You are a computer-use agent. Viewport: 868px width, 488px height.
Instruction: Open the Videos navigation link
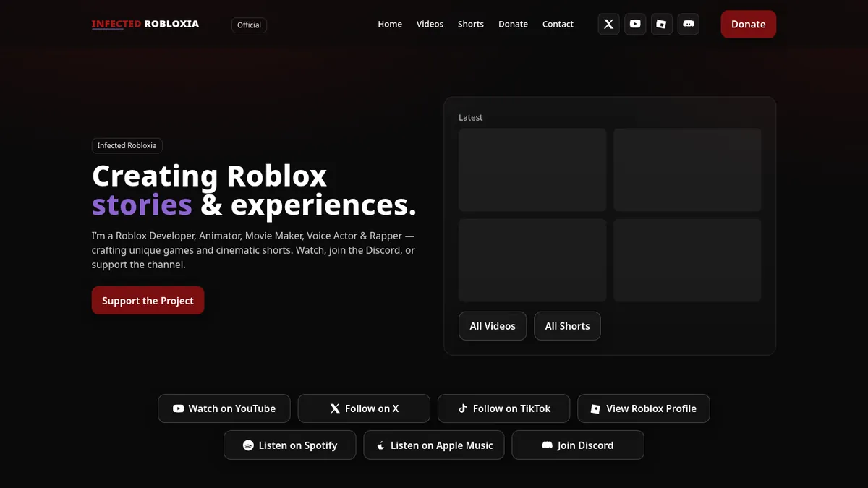click(430, 24)
